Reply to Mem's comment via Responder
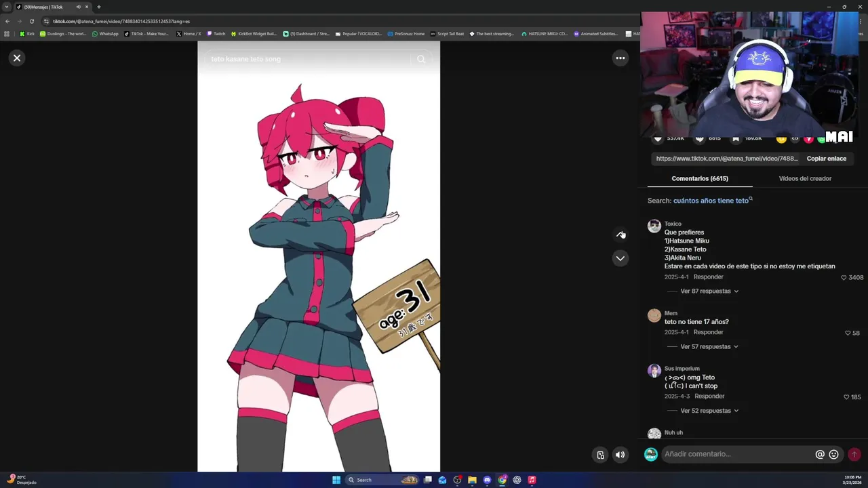 click(x=708, y=332)
